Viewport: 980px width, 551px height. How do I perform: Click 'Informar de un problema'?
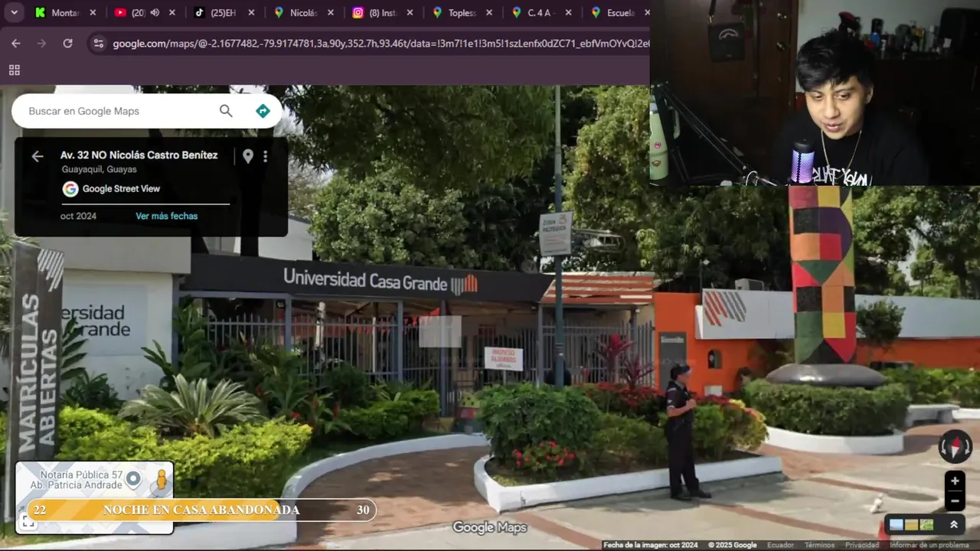click(929, 545)
